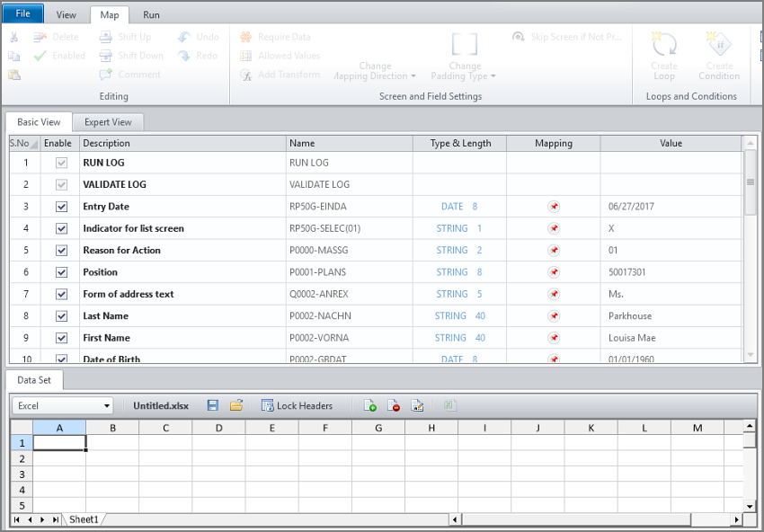Uncheck the Enable checkbox for Position
The width and height of the screenshot is (764, 532).
click(x=61, y=272)
